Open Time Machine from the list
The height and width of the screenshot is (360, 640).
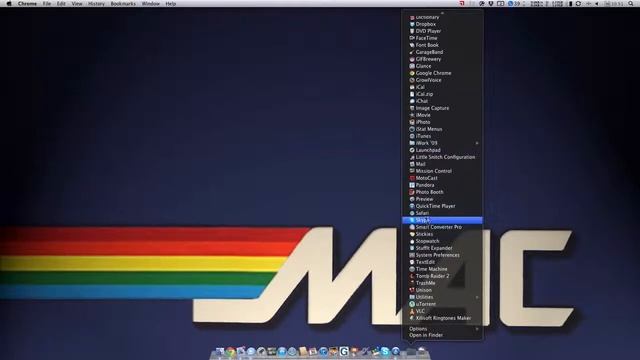pos(442,269)
